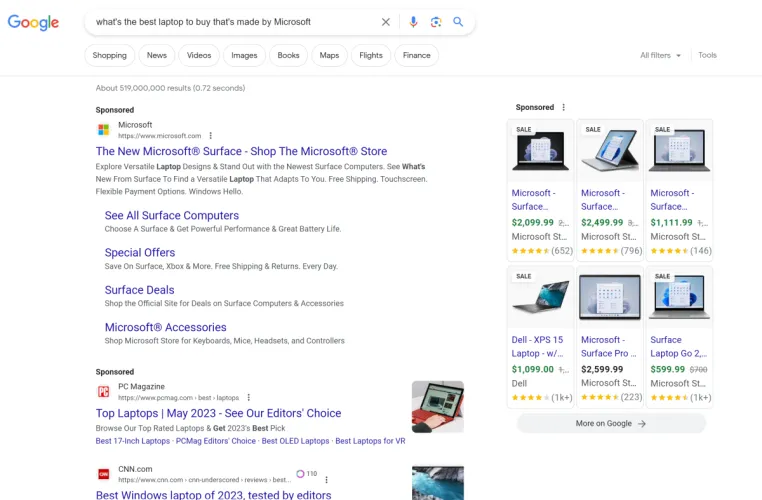
Task: Open the three-dot menu beside microsoft.com
Action: point(210,135)
